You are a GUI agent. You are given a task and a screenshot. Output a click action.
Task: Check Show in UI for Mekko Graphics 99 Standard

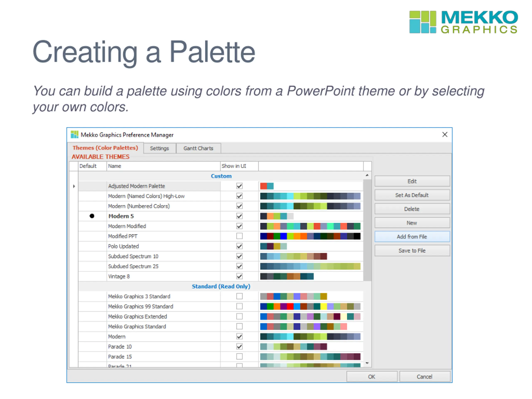point(239,306)
